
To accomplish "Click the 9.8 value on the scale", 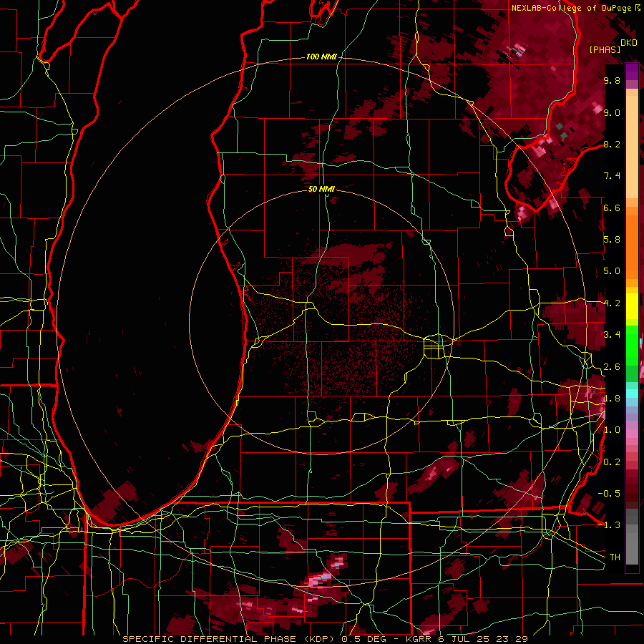I will 612,80.
